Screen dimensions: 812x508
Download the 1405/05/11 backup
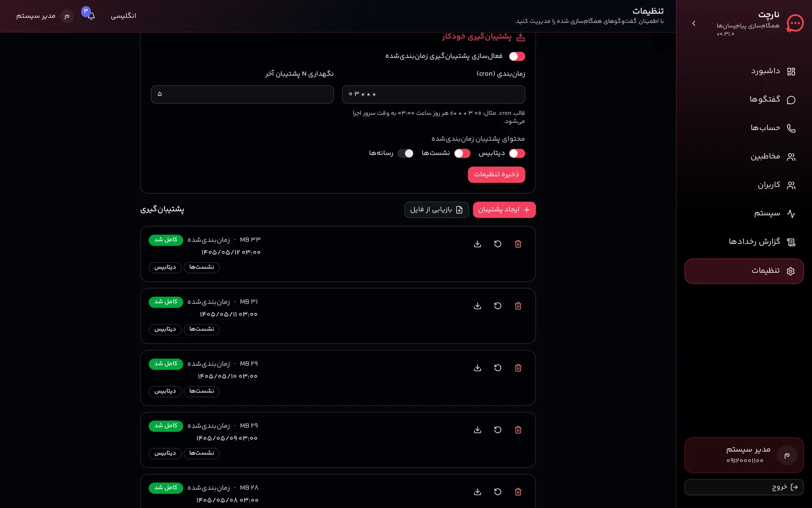tap(477, 306)
